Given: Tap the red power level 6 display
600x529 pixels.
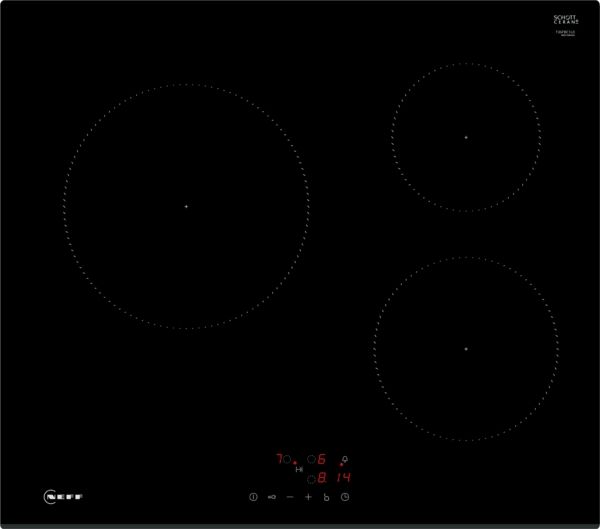Looking at the screenshot, I should click(x=322, y=459).
